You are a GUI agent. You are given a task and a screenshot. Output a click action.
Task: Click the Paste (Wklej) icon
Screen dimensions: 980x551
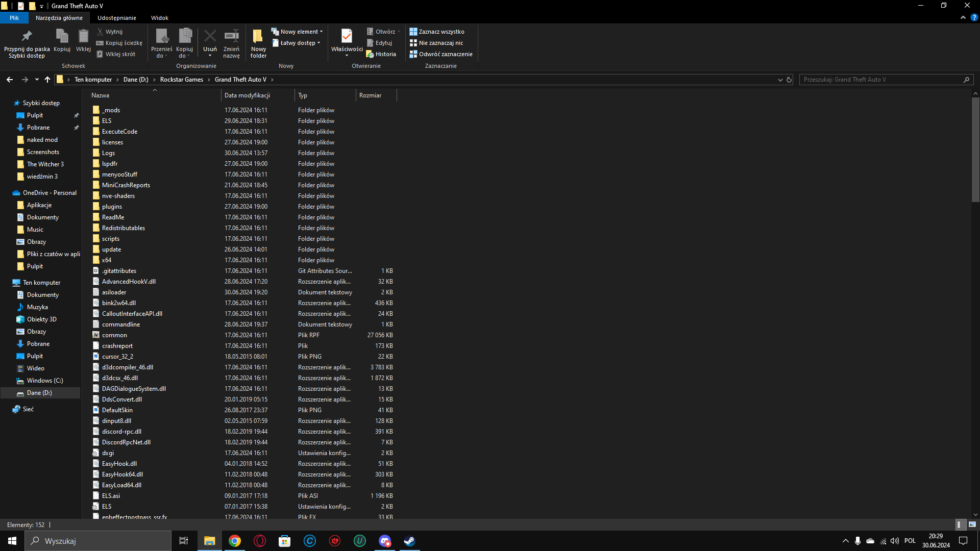[83, 37]
